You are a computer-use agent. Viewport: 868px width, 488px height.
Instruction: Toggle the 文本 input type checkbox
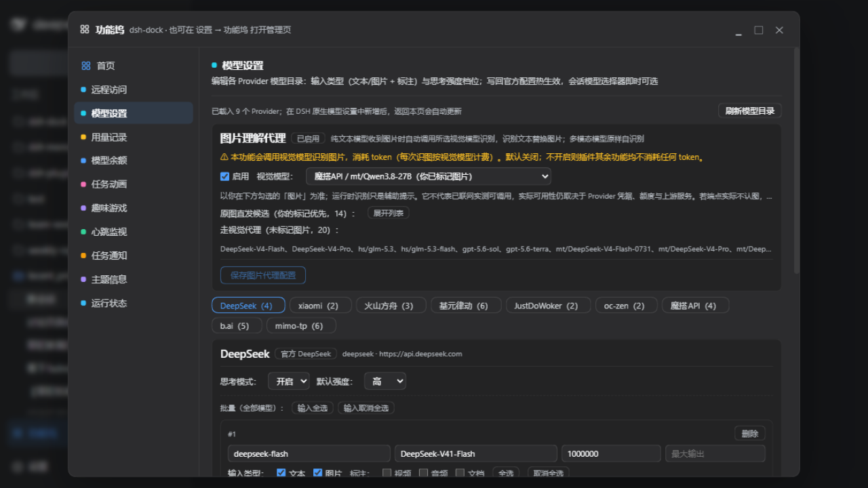(281, 473)
